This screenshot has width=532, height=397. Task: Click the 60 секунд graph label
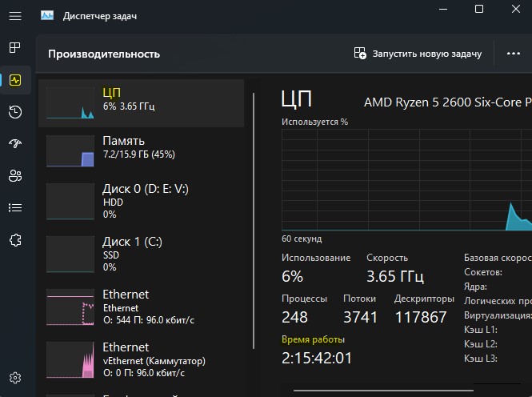coord(302,239)
